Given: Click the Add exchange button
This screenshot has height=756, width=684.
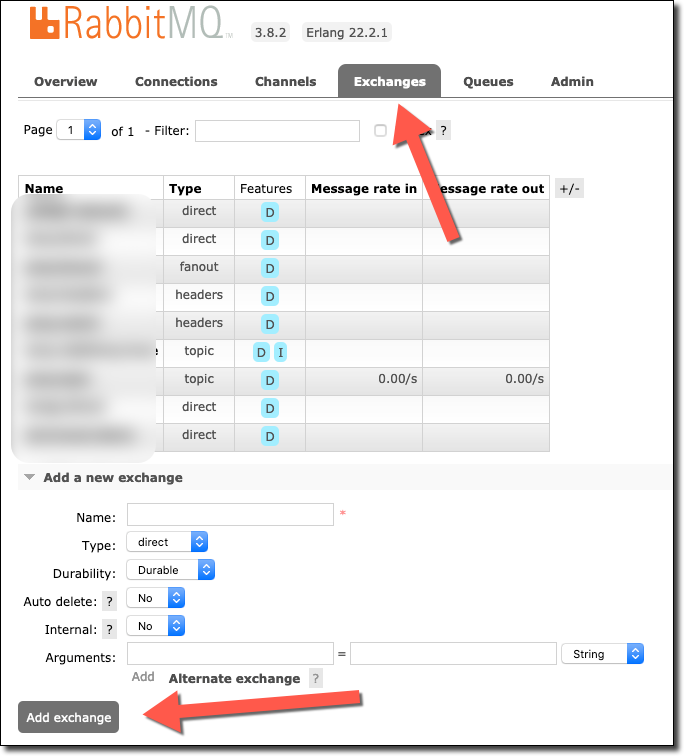Looking at the screenshot, I should click(68, 717).
